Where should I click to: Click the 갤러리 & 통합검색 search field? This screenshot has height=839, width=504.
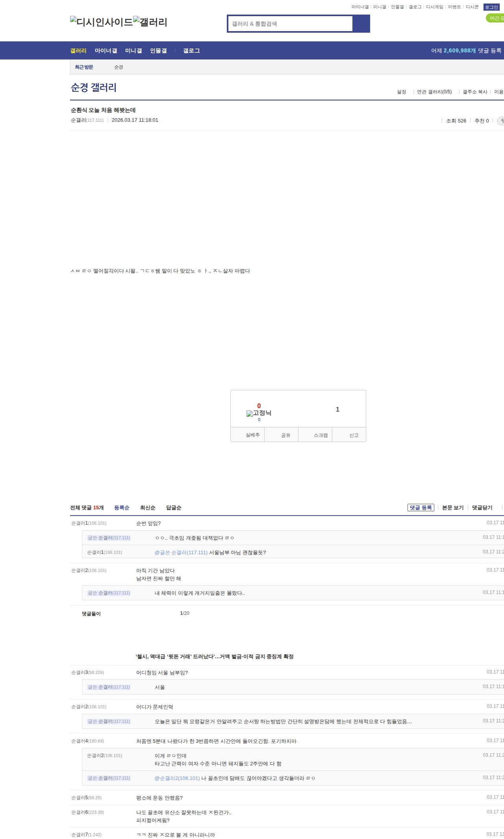[x=290, y=24]
